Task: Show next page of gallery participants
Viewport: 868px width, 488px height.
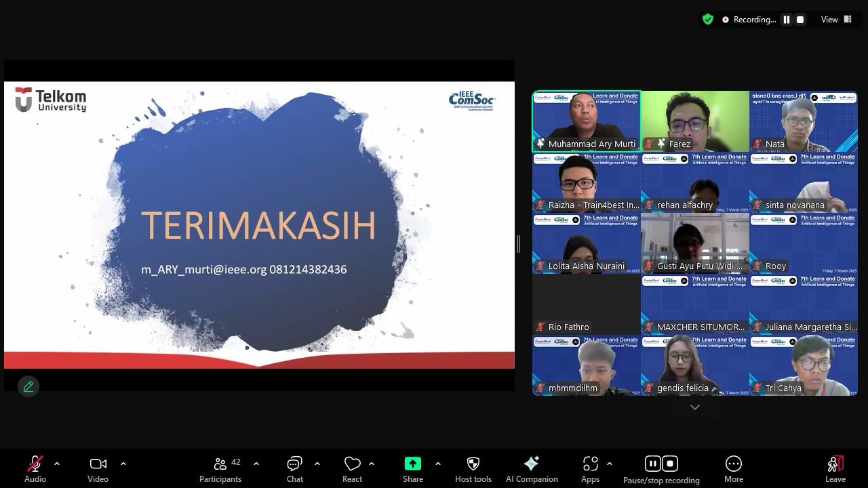Action: pyautogui.click(x=694, y=407)
